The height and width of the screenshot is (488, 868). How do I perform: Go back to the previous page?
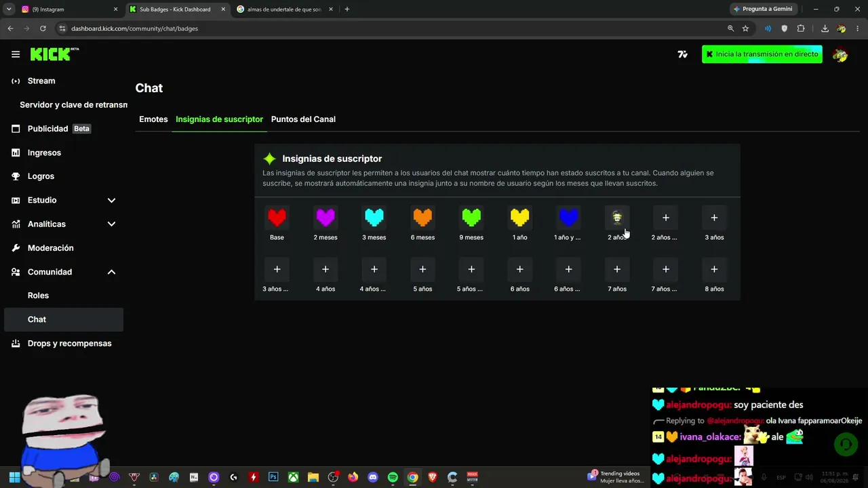10,28
